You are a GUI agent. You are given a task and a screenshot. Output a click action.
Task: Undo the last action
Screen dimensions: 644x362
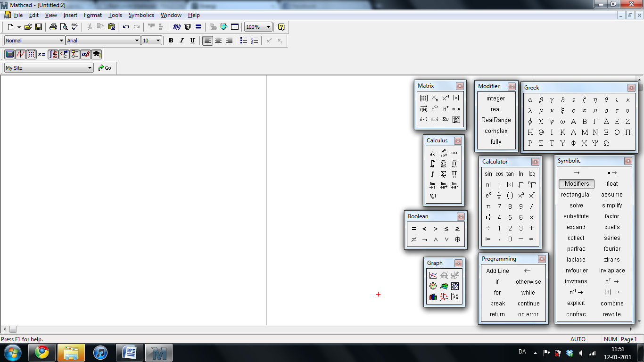coord(126,27)
